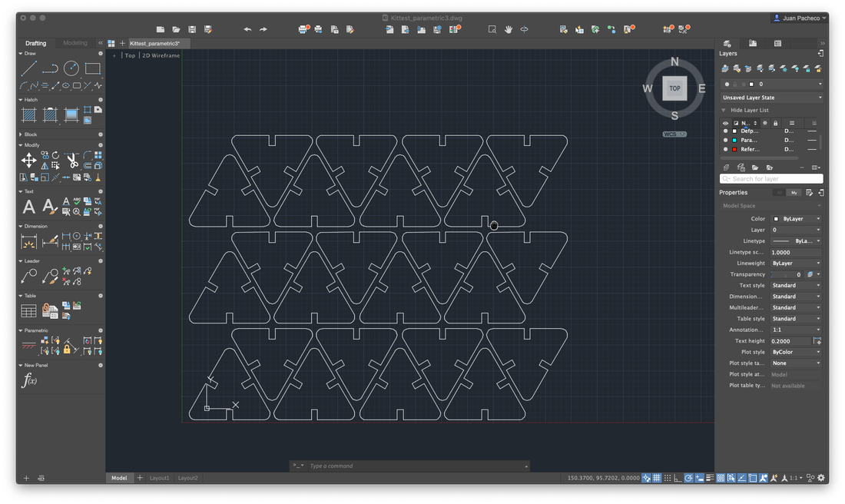Switch to the Drafting tab
Viewport: 845px width, 504px height.
click(x=35, y=43)
